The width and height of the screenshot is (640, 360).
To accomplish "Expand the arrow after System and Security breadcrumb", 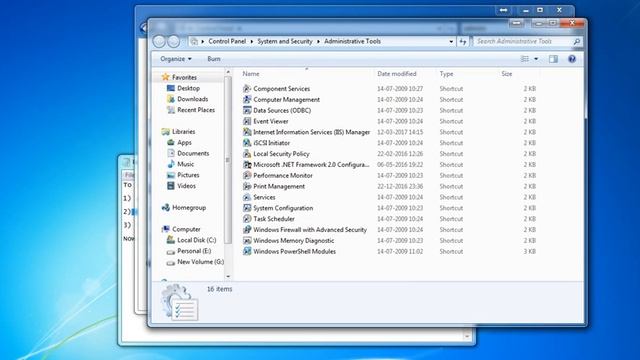I will (318, 41).
